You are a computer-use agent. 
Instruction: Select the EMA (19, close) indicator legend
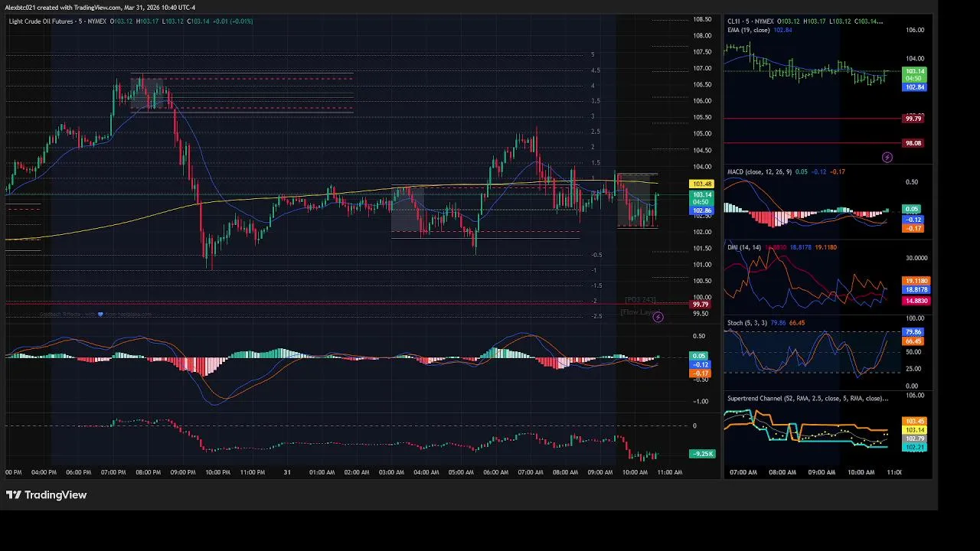[749, 30]
